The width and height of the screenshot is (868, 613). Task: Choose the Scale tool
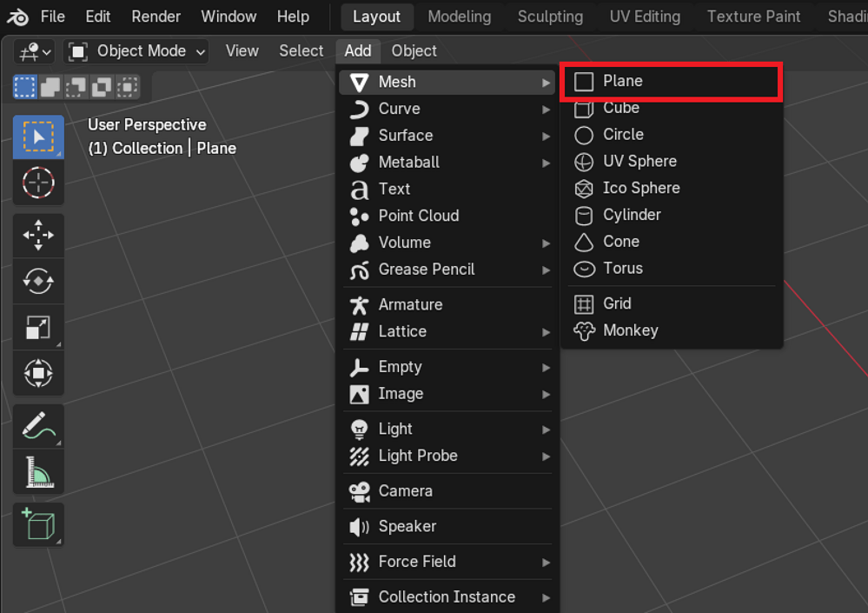[38, 327]
